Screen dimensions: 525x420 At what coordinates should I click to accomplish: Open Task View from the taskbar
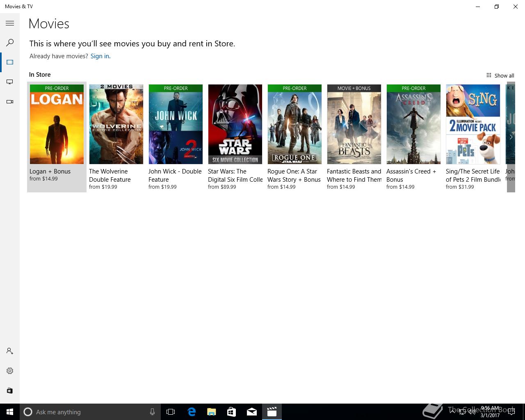click(171, 412)
